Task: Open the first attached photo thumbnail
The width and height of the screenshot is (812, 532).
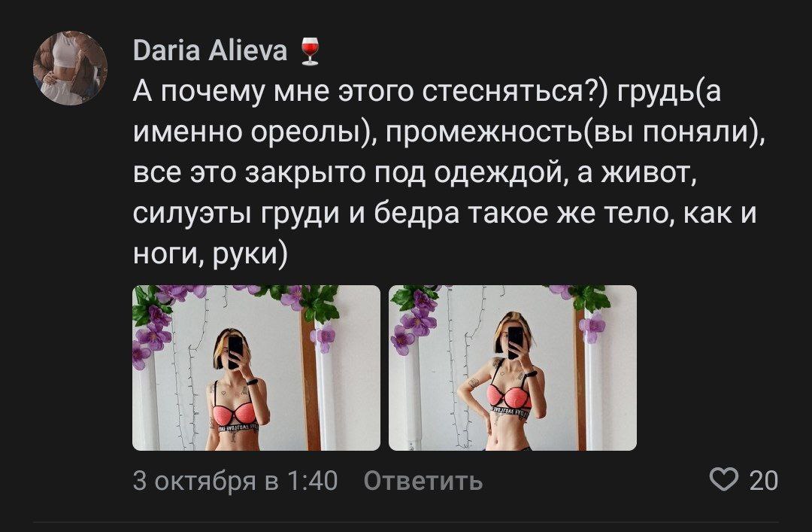Action: [x=256, y=368]
